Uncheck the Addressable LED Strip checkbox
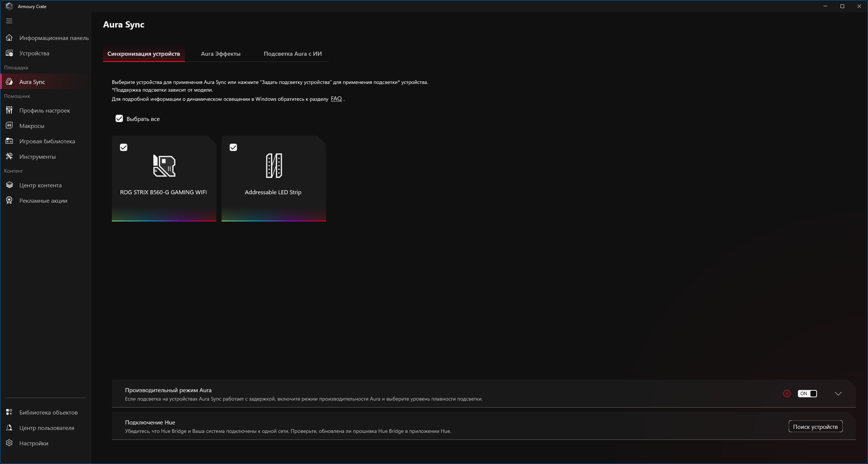868x464 pixels. [x=233, y=147]
